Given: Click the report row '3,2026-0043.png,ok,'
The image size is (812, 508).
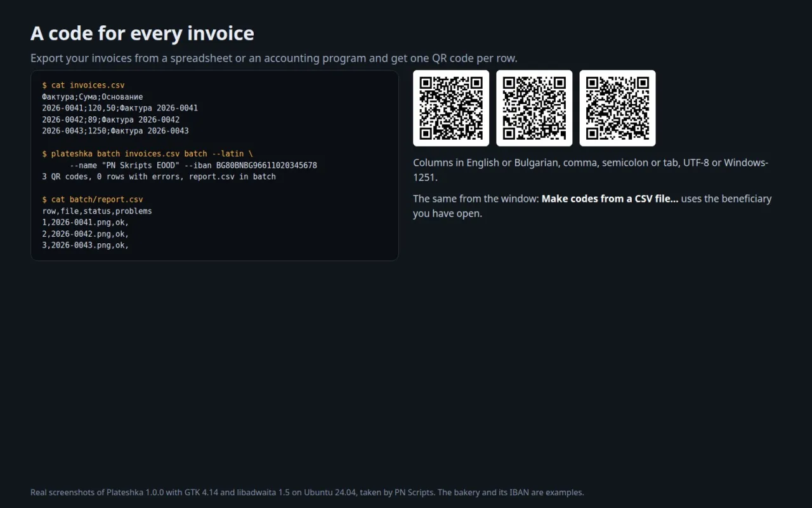Looking at the screenshot, I should coord(86,245).
